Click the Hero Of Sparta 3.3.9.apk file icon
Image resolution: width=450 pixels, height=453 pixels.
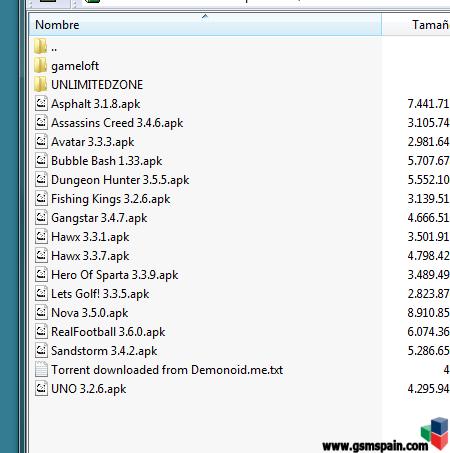[x=41, y=274]
